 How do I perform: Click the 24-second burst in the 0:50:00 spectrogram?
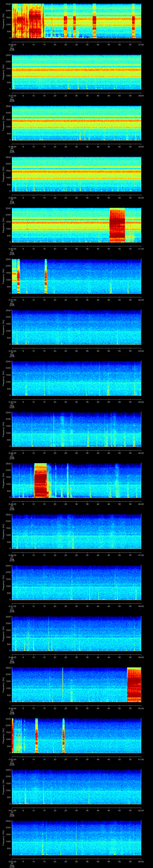coord(63,736)
